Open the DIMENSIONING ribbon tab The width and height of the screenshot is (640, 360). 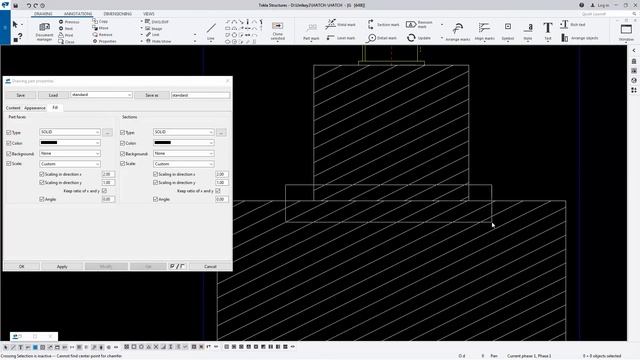point(118,13)
